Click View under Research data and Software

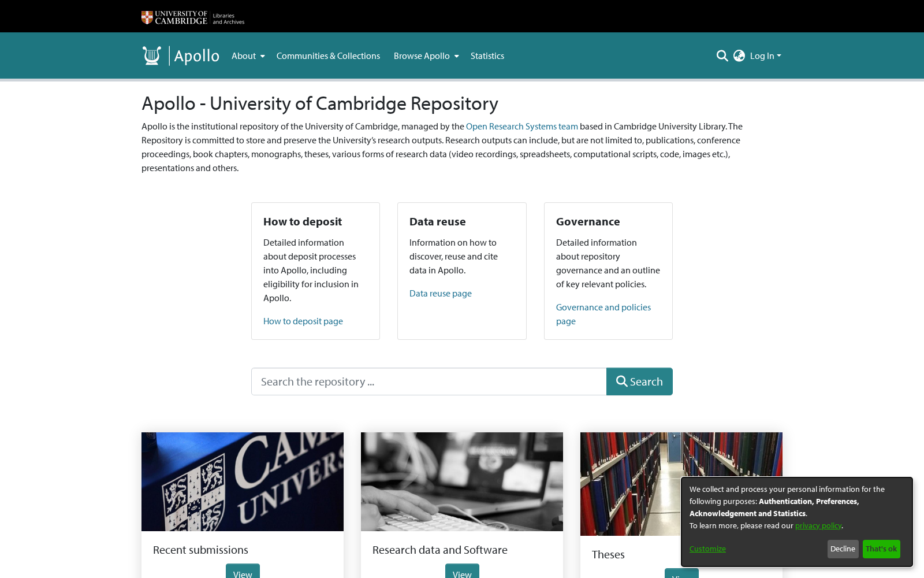click(462, 572)
